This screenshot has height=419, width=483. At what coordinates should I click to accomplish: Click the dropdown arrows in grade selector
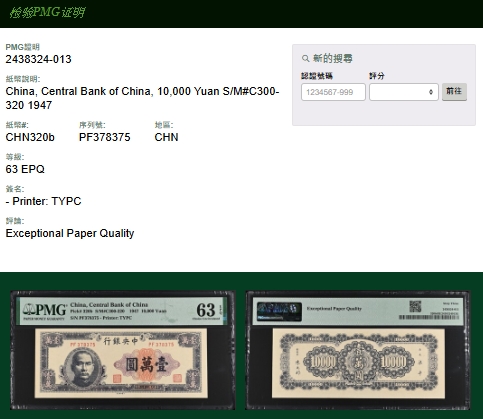coord(431,92)
